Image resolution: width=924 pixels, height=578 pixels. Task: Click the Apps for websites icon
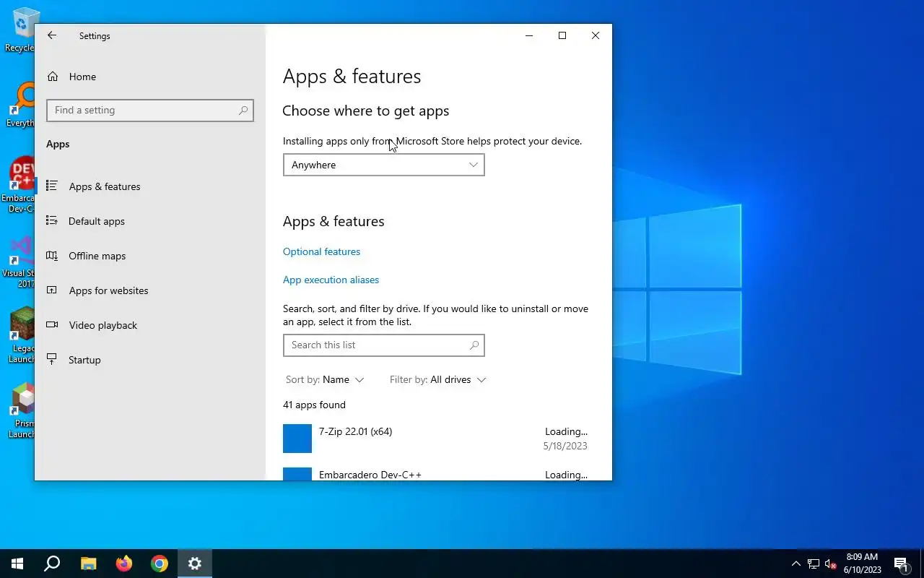52,290
